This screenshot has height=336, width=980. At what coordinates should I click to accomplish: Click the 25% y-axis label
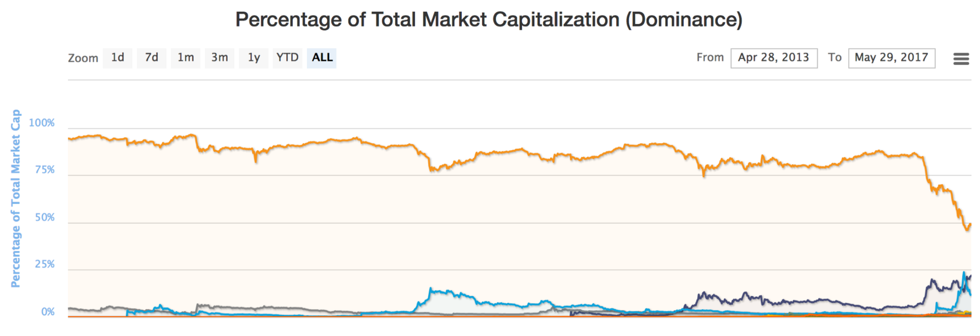click(x=45, y=264)
